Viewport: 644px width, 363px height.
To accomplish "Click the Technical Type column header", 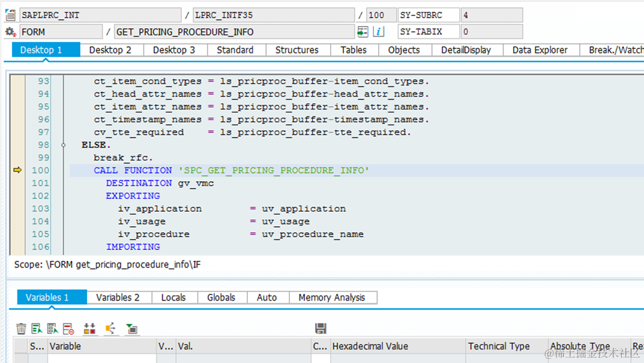I will pyautogui.click(x=507, y=346).
